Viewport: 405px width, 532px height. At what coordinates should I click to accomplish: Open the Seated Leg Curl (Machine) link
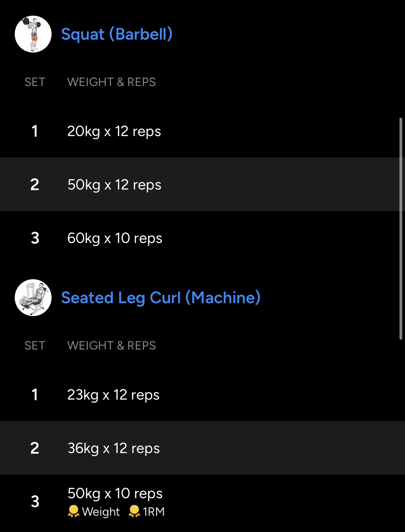[x=161, y=298]
